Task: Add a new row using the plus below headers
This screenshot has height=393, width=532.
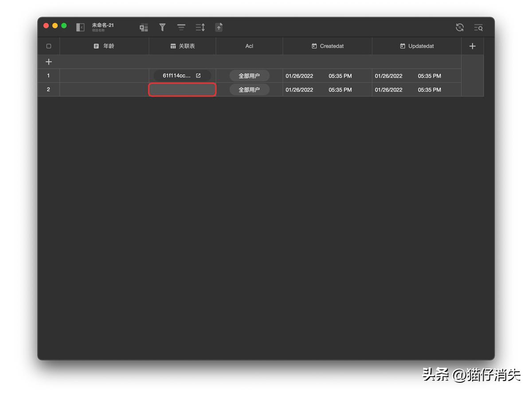Action: pos(48,61)
